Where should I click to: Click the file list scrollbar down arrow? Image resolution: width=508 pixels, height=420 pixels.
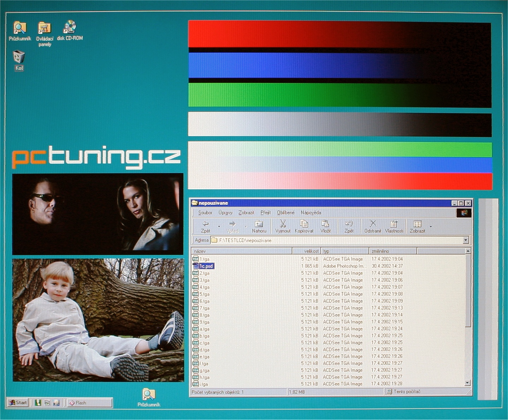point(468,383)
